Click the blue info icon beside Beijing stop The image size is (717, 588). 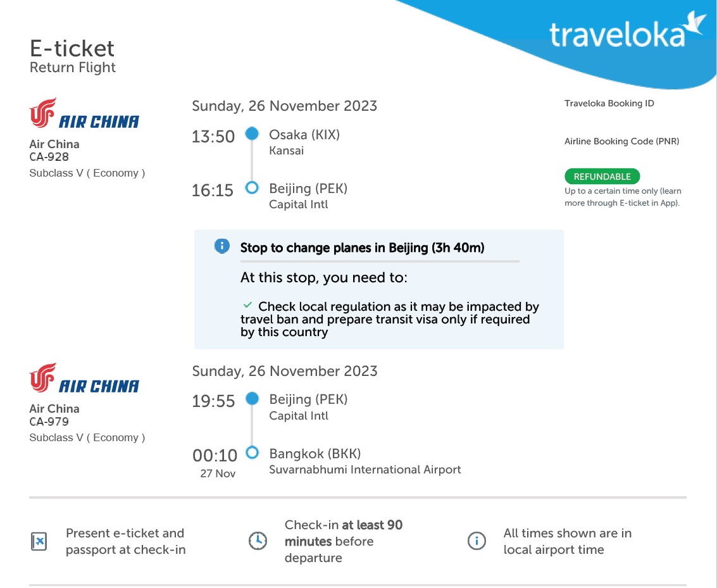(222, 246)
